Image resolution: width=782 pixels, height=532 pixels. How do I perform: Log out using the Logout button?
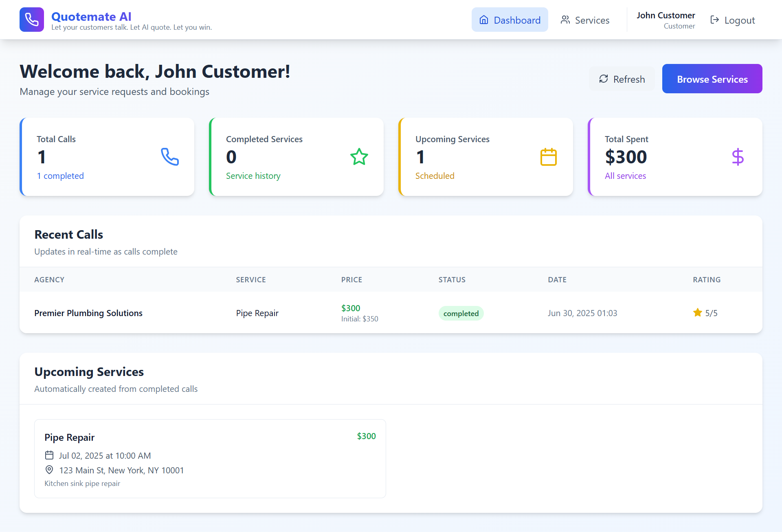(x=732, y=20)
